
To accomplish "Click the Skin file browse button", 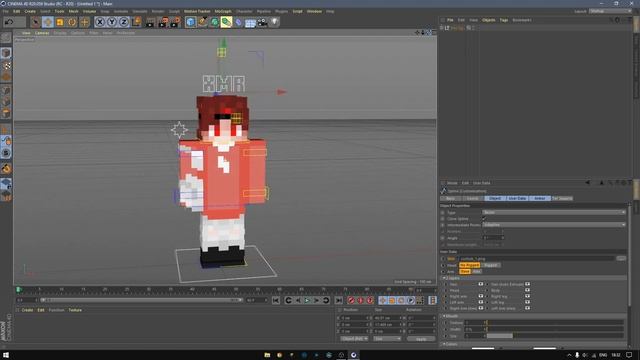I will click(621, 259).
